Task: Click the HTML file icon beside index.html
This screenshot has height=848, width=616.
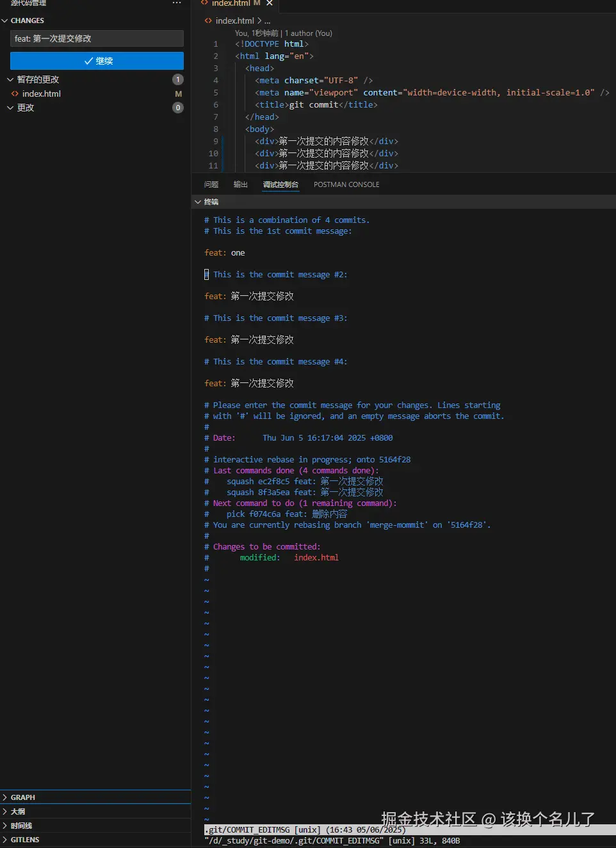Action: 15,94
